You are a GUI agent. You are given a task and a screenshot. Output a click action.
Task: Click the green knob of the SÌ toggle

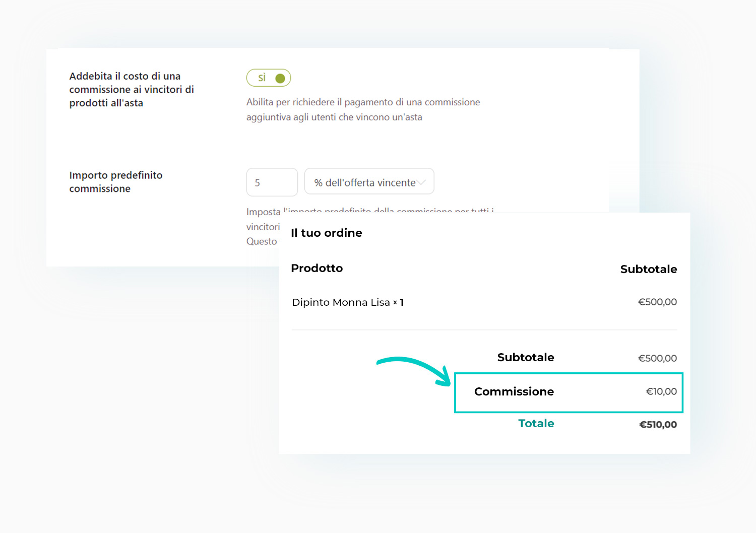[281, 78]
